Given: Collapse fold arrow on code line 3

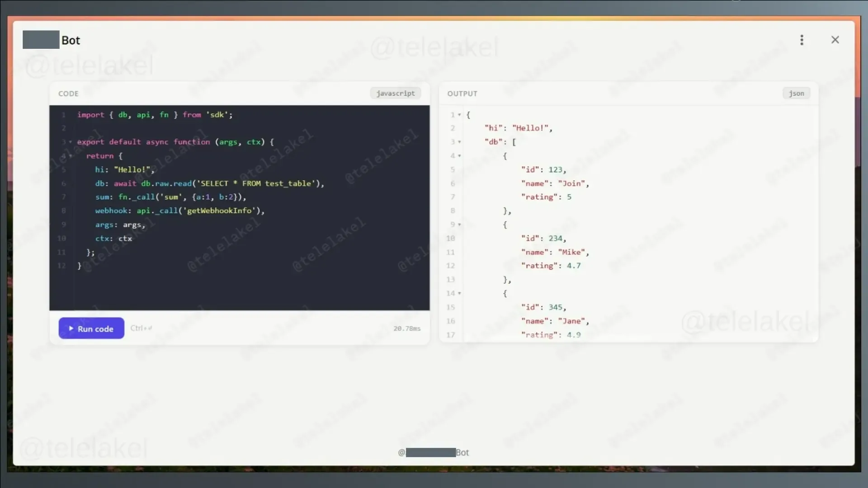Looking at the screenshot, I should 71,142.
